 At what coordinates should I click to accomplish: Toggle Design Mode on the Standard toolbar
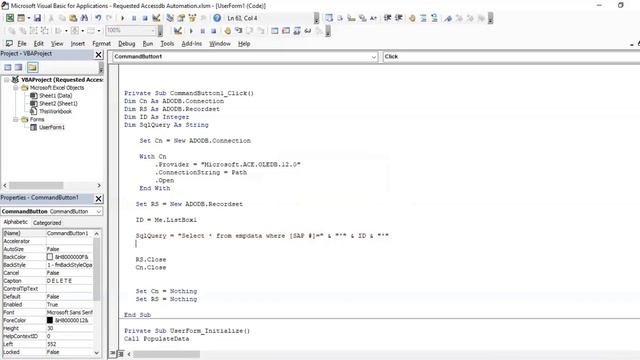(x=156, y=18)
